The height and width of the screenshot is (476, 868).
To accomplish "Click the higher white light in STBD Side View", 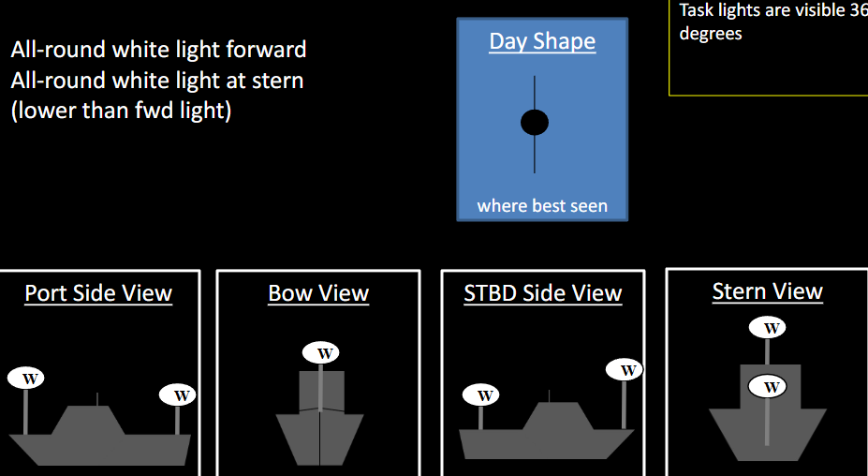I will click(x=625, y=370).
